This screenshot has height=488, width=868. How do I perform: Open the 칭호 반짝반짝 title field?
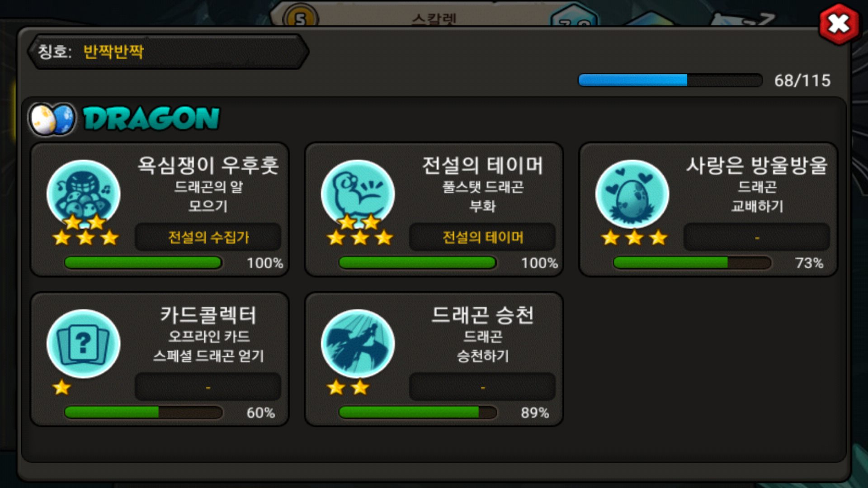pos(168,52)
